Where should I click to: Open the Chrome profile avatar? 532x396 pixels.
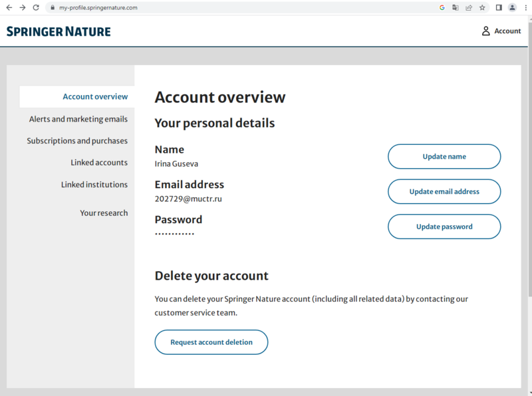pyautogui.click(x=512, y=8)
